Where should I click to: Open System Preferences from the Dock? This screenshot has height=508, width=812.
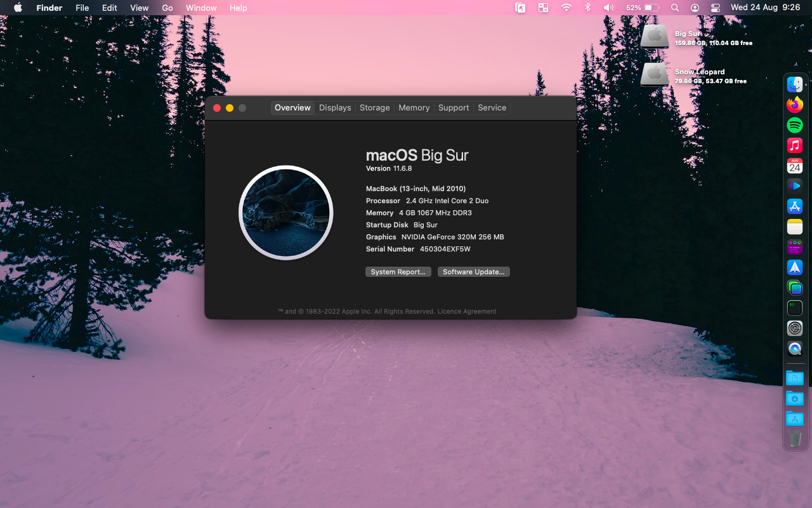[x=795, y=328]
